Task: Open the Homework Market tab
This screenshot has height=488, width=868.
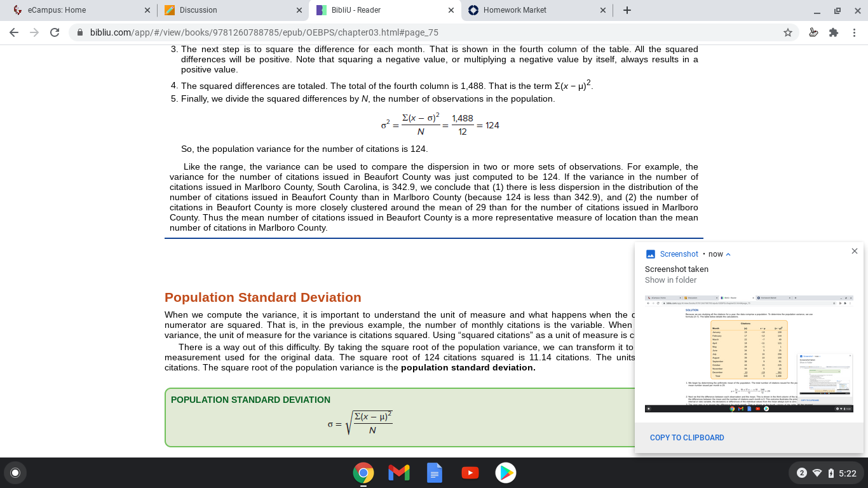Action: 535,10
